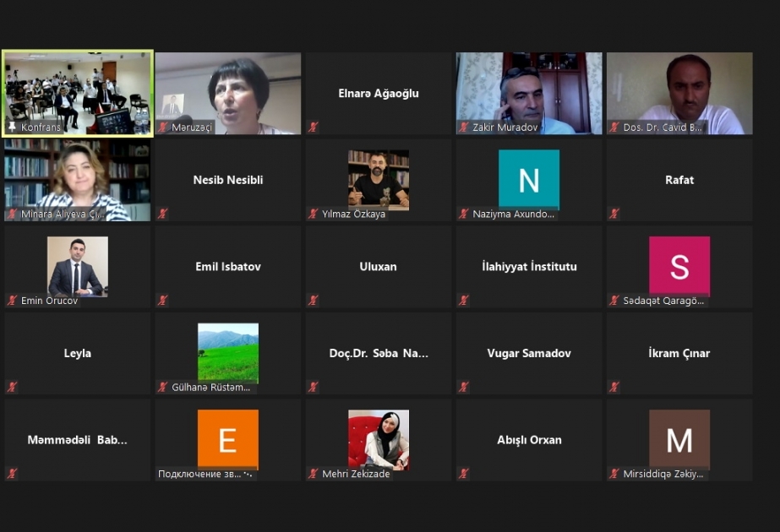Click the pink S avatar of Sədaqət
The width and height of the screenshot is (780, 532).
(679, 267)
